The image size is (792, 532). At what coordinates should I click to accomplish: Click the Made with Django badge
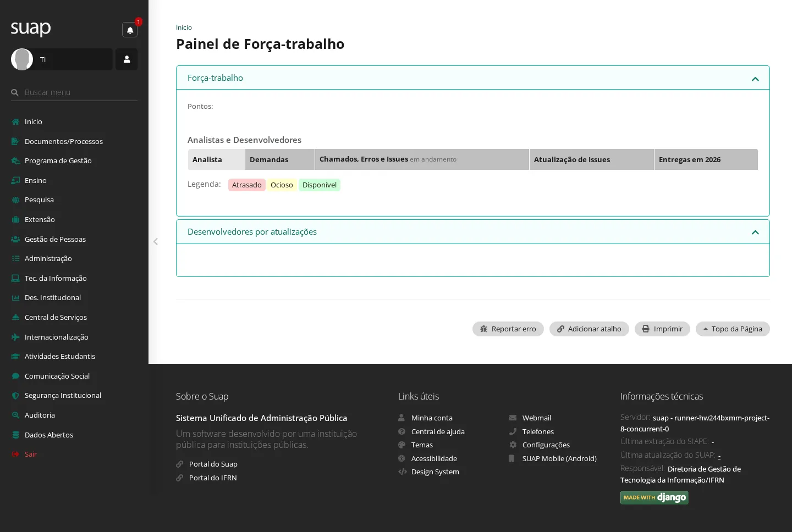pos(654,497)
